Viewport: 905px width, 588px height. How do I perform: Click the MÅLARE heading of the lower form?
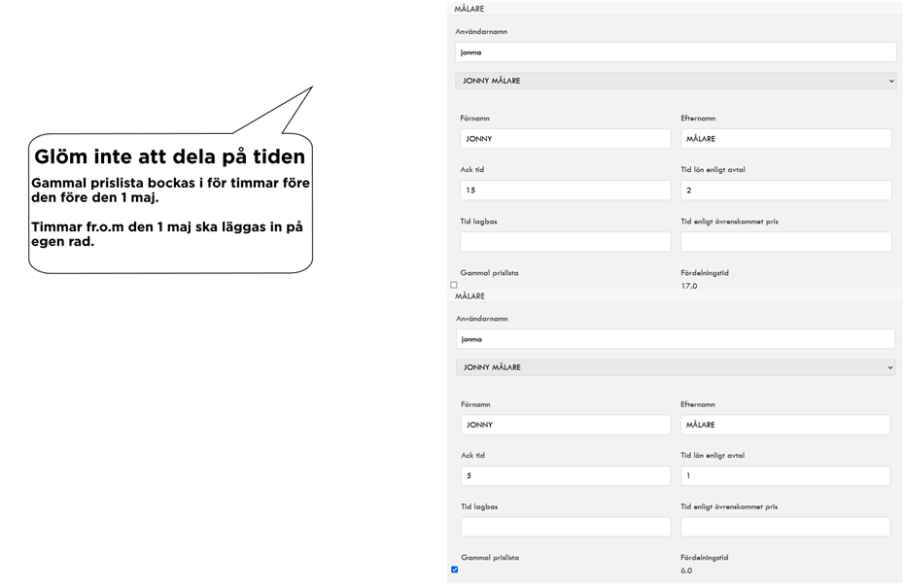470,296
